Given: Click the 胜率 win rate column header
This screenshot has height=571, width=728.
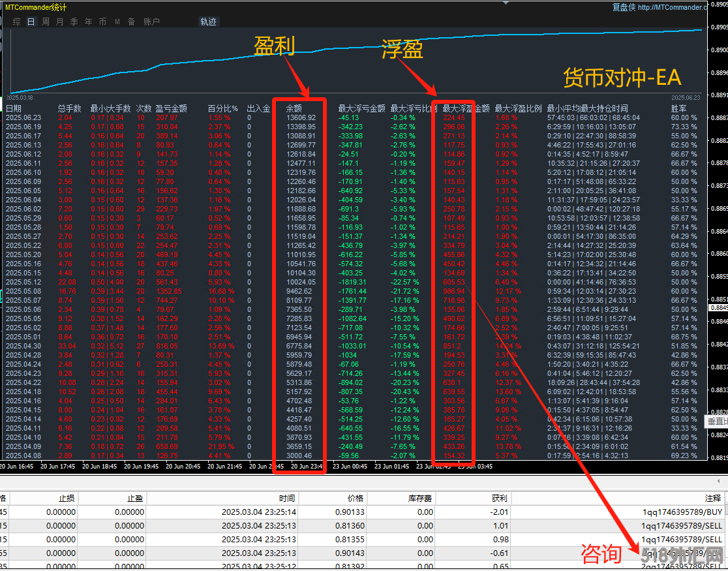Looking at the screenshot, I should pos(678,108).
